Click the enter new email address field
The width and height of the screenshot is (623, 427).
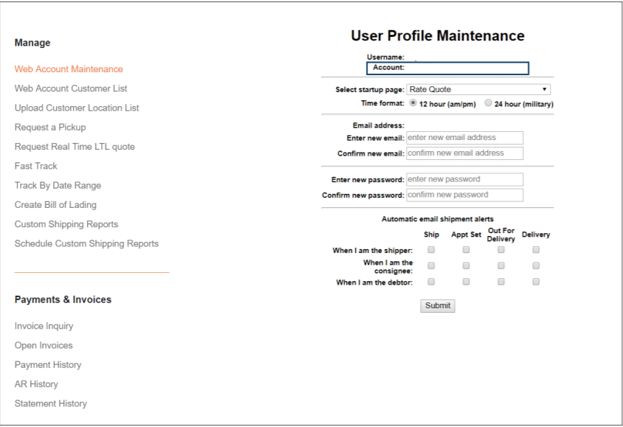coord(464,138)
